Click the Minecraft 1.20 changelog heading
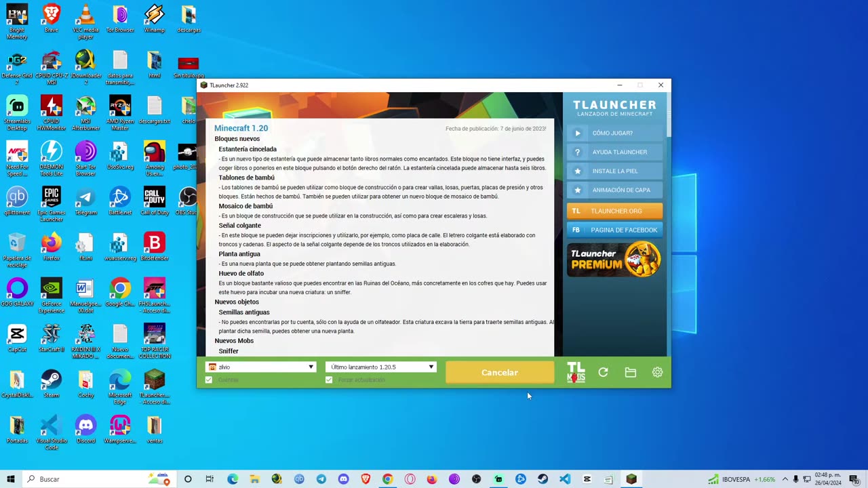 [241, 128]
